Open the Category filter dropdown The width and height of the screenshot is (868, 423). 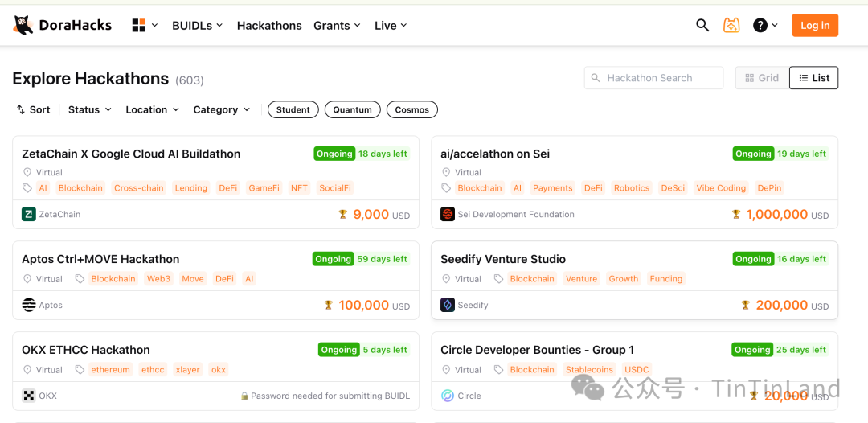[222, 109]
